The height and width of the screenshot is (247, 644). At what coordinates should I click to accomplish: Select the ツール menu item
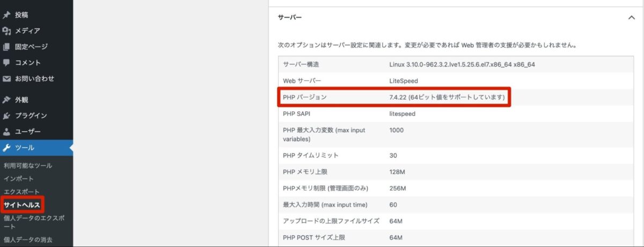[36, 148]
